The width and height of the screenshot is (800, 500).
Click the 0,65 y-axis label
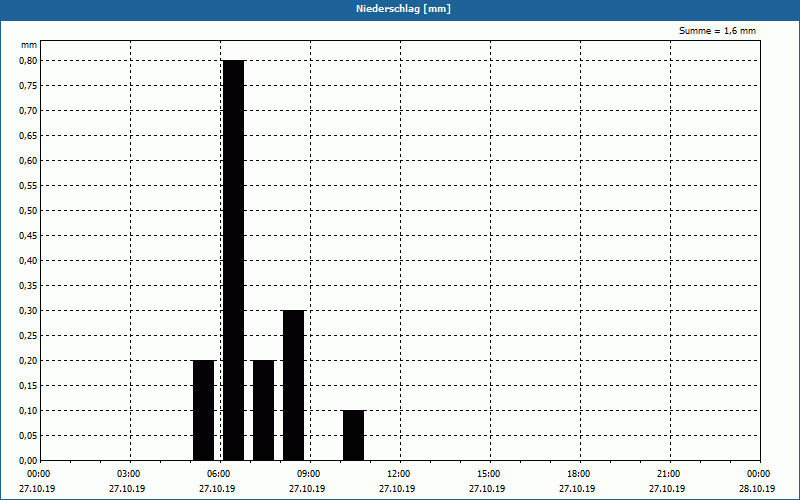tap(28, 136)
